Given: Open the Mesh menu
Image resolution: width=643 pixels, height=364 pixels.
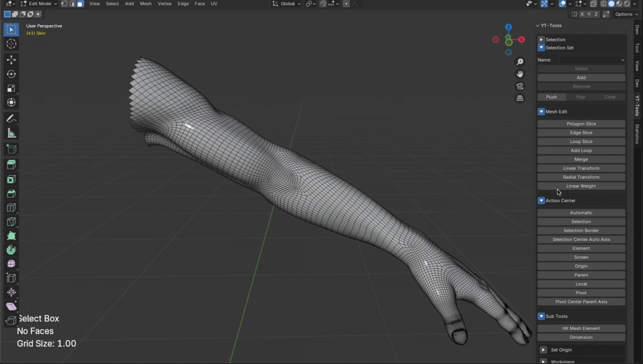Looking at the screenshot, I should click(x=145, y=4).
